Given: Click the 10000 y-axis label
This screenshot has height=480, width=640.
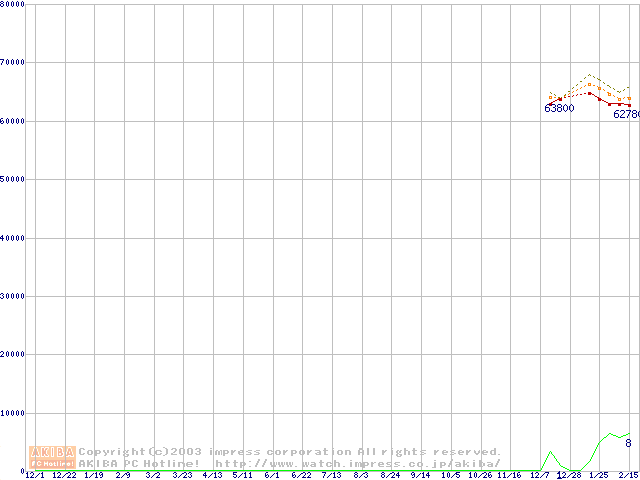Looking at the screenshot, I should [13, 413].
